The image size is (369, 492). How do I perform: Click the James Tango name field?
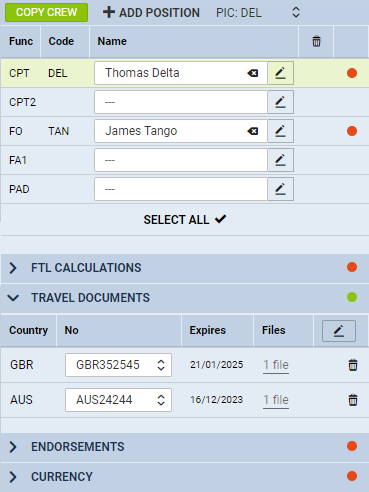click(181, 131)
